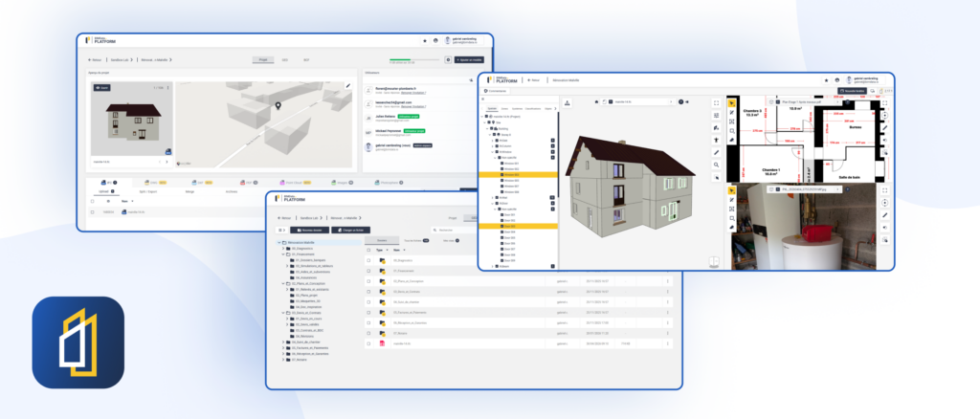Click the star icon in viewer window header
Image resolution: width=980 pixels, height=419 pixels.
pyautogui.click(x=826, y=80)
